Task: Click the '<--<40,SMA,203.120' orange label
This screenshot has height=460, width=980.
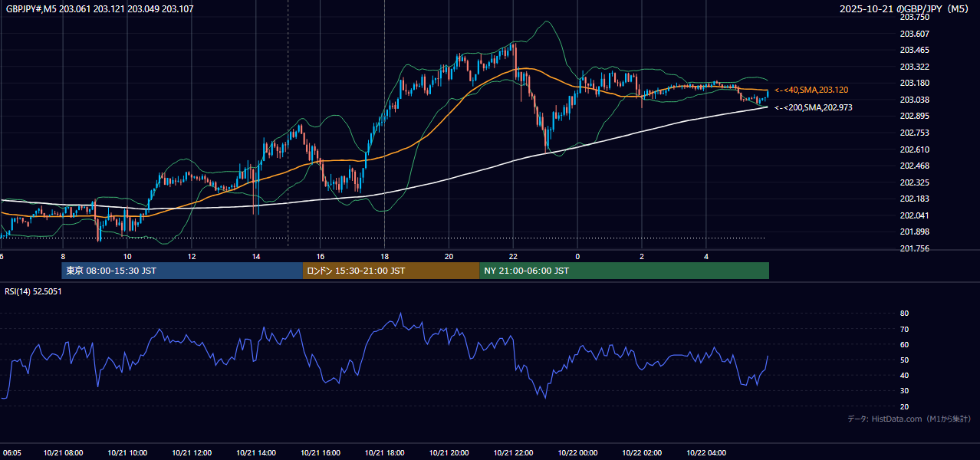Action: [811, 90]
